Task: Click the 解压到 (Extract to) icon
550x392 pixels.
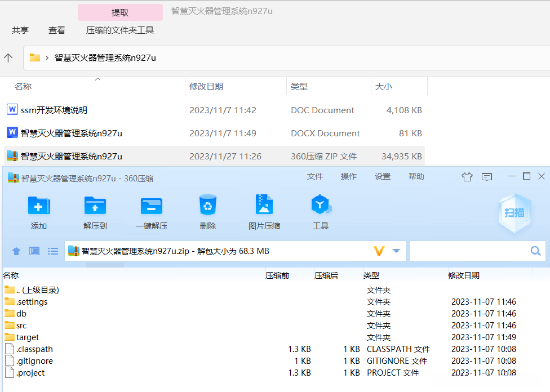Action: [x=95, y=206]
